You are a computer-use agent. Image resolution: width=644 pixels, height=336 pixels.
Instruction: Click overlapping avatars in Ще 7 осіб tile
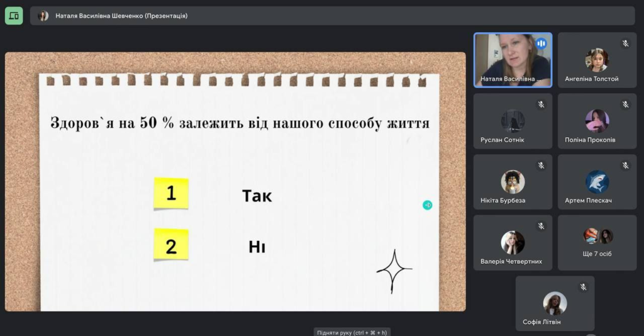coord(598,236)
